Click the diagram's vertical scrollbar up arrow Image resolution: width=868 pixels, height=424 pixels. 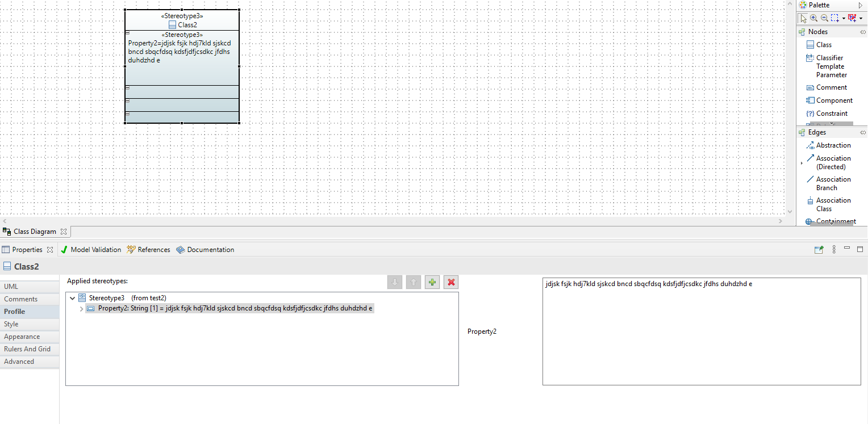pos(790,4)
